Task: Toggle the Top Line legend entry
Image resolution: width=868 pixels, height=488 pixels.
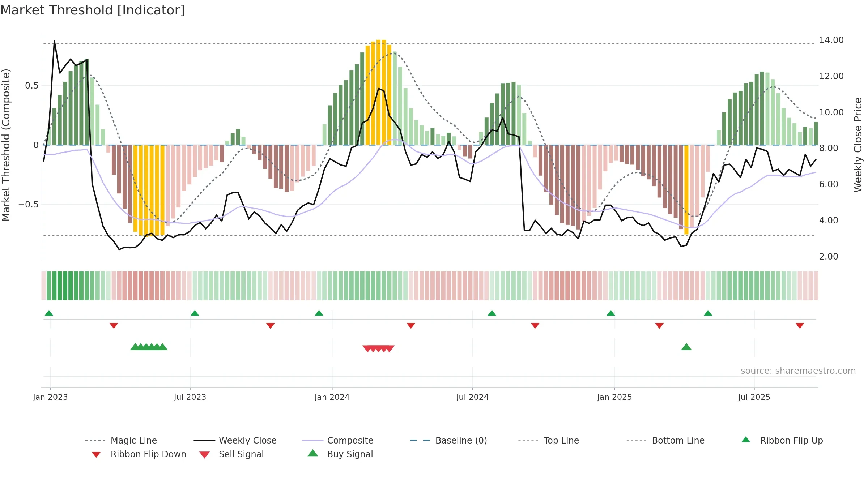Action: (x=549, y=440)
